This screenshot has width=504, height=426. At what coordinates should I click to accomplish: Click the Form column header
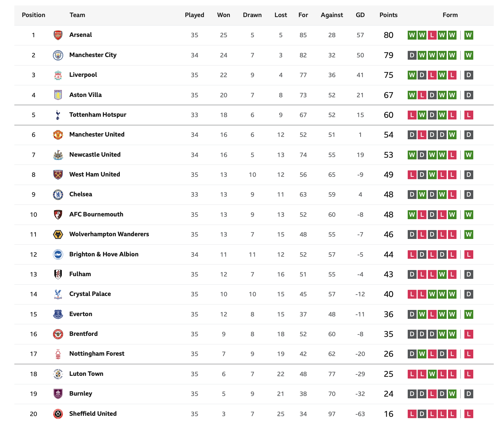450,15
